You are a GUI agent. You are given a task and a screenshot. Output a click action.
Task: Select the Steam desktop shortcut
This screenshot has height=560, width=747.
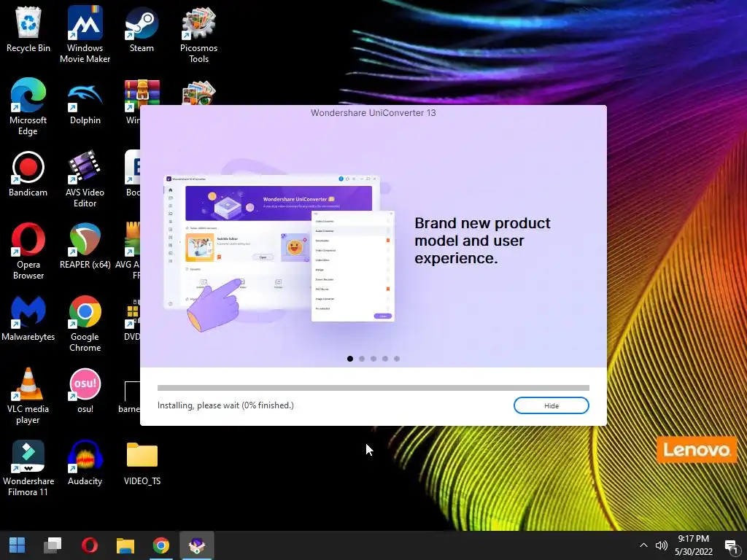(x=142, y=29)
